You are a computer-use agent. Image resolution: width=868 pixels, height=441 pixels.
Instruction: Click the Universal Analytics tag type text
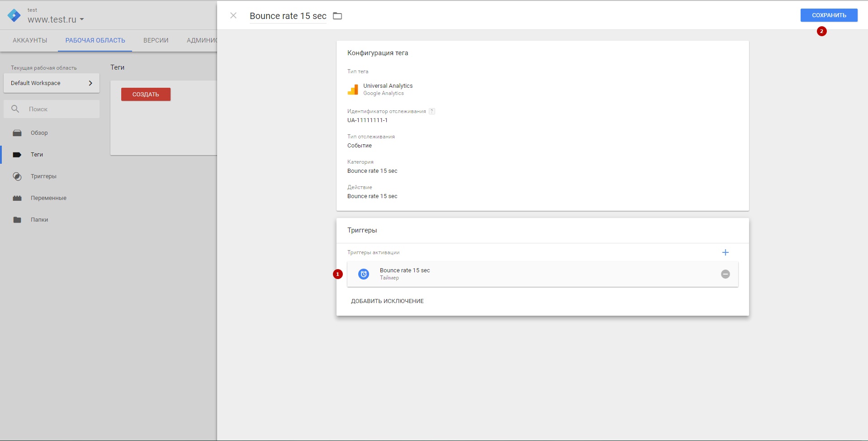coord(388,86)
